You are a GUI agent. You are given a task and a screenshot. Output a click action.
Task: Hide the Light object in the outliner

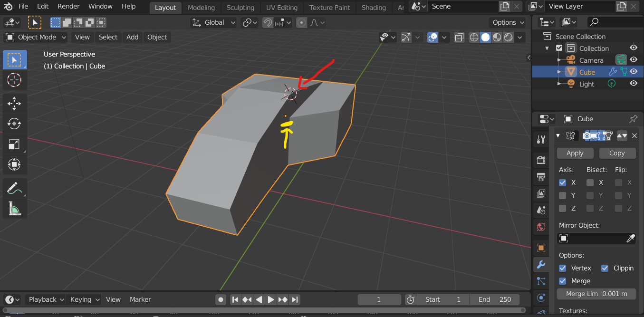pyautogui.click(x=634, y=84)
